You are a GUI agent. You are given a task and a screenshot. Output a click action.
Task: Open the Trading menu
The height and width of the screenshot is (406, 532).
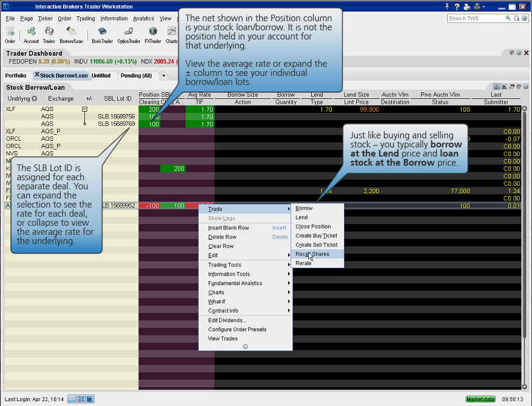(x=86, y=18)
